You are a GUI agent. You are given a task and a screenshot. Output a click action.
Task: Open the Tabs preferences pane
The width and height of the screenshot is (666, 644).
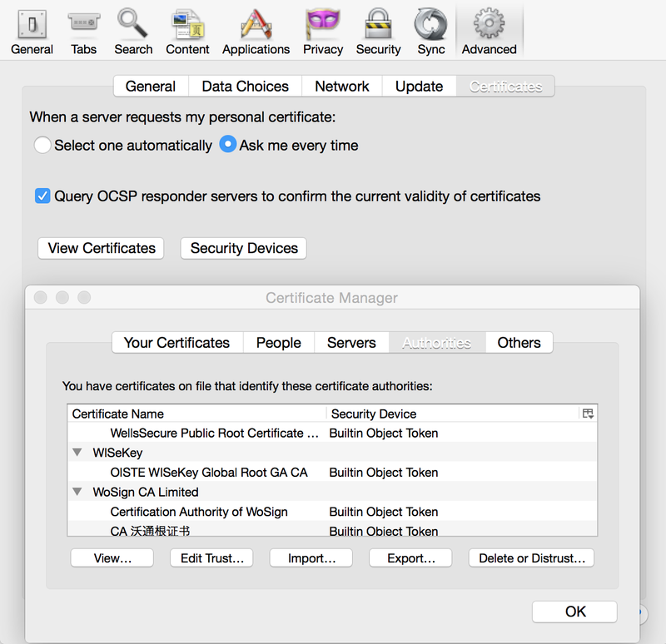point(84,32)
